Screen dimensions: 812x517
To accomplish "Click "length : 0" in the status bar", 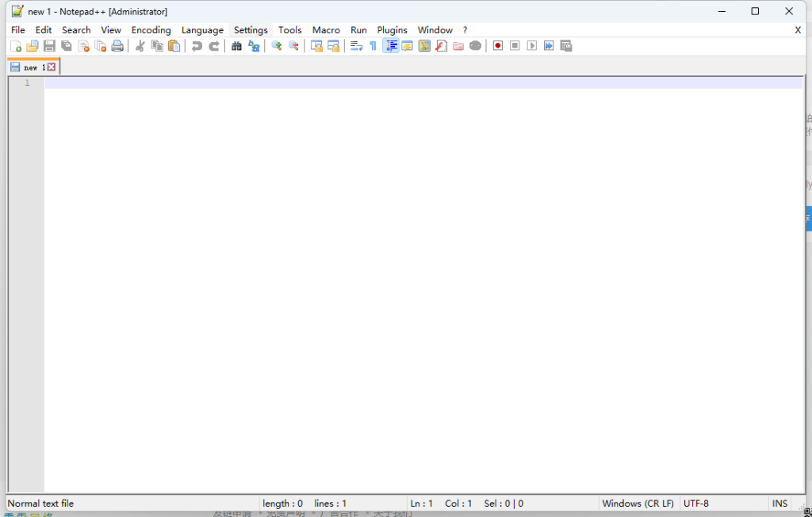I will tap(282, 504).
